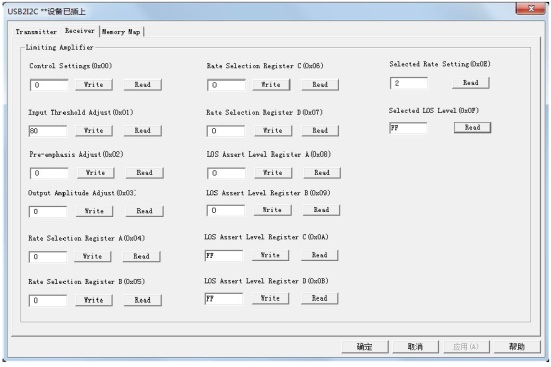Select the Pre-emphasis Adjust input box

[x=49, y=173]
